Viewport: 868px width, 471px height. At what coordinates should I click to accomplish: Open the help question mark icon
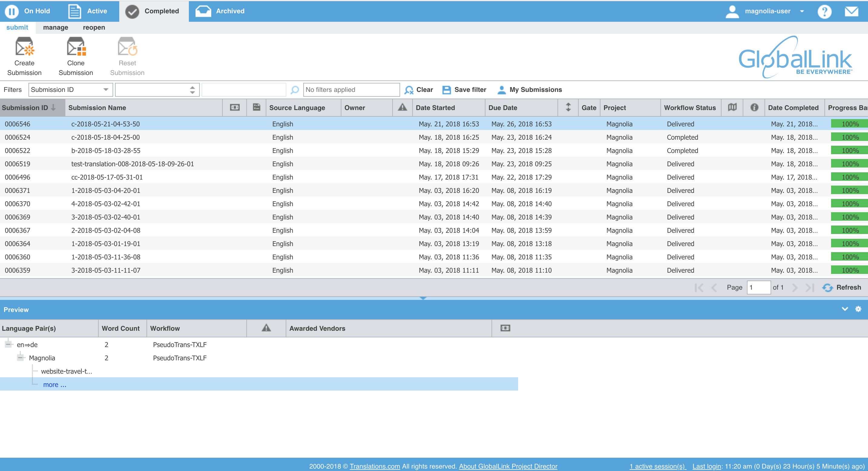824,11
